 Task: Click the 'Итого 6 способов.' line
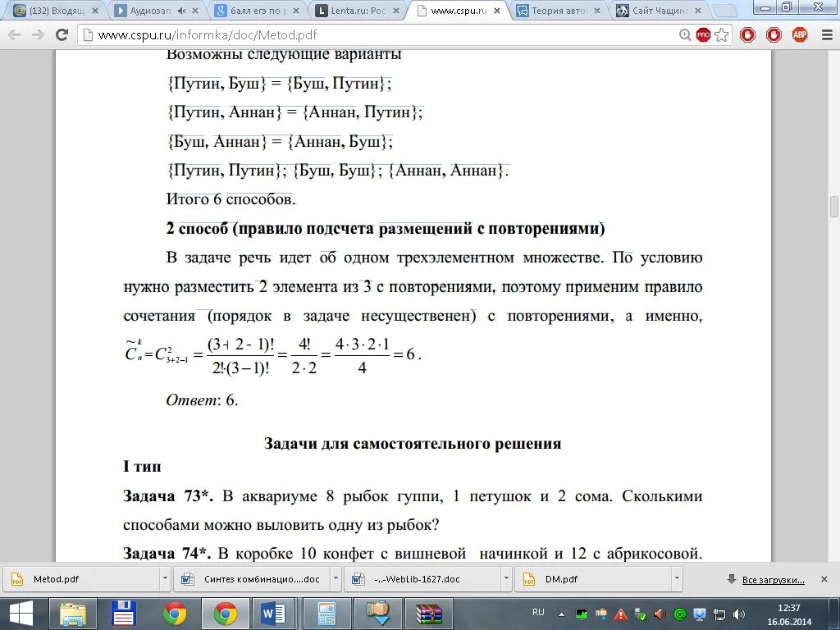coord(231,199)
